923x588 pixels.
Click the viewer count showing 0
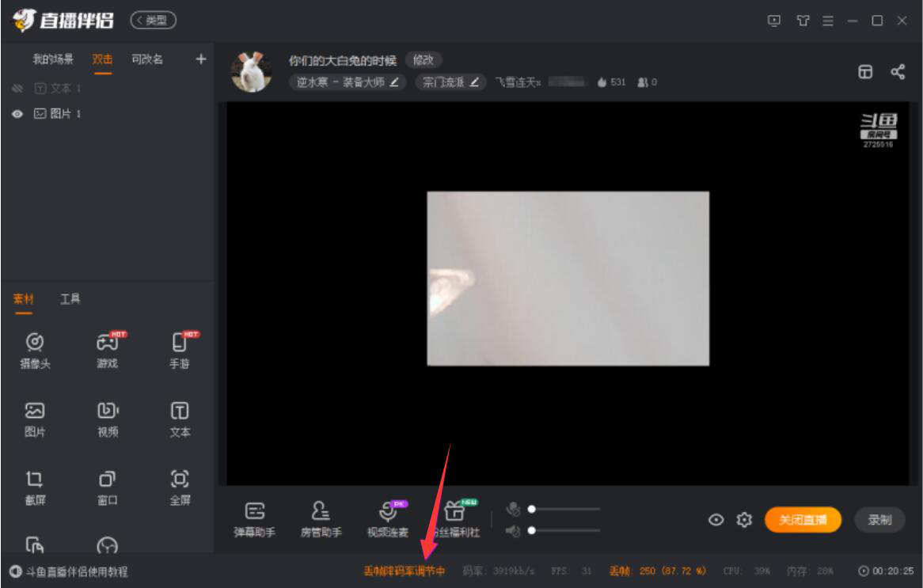(648, 82)
